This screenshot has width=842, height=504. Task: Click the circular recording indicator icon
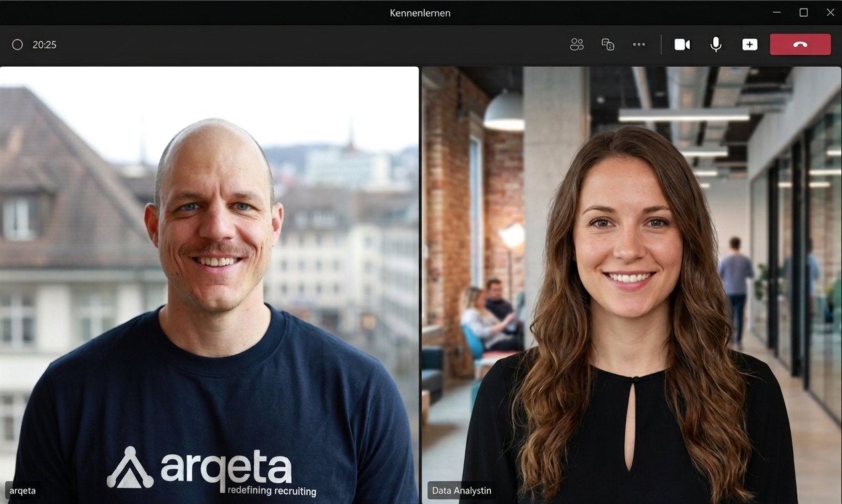click(x=17, y=45)
